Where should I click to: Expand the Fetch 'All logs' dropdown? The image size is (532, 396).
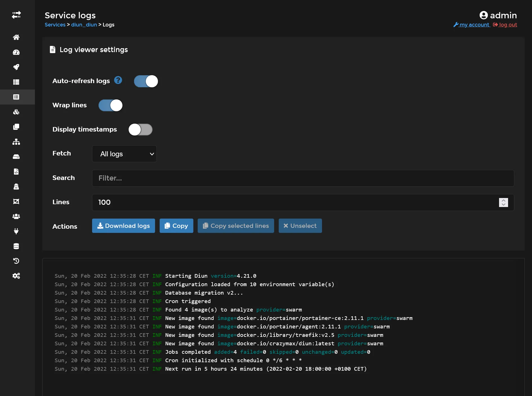click(124, 154)
